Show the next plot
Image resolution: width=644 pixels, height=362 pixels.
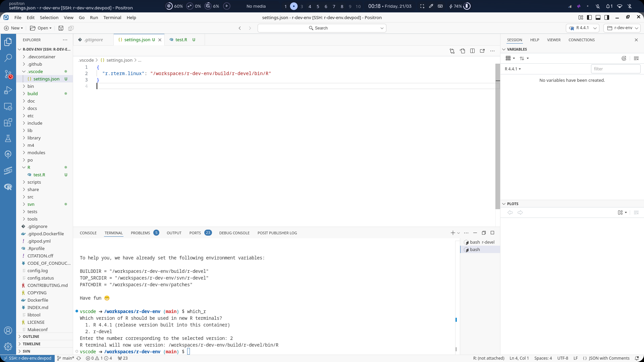pos(520,213)
